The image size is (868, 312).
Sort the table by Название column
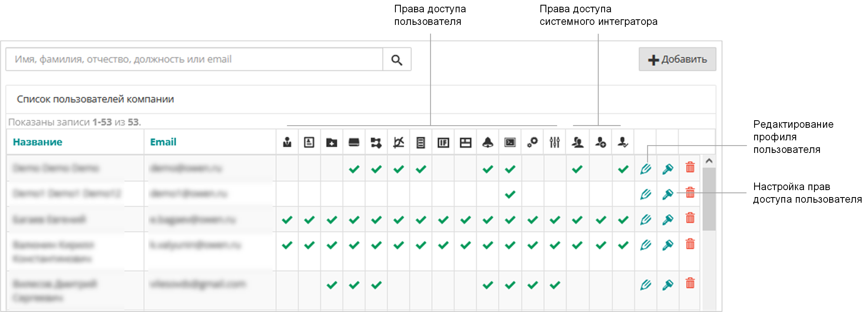tap(37, 142)
